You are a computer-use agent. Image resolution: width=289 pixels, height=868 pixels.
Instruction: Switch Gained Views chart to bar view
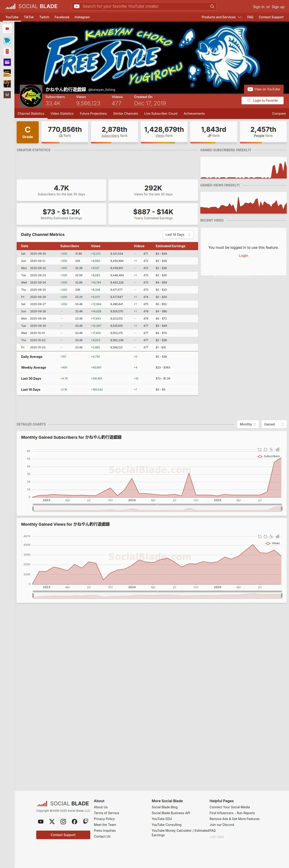(x=278, y=537)
